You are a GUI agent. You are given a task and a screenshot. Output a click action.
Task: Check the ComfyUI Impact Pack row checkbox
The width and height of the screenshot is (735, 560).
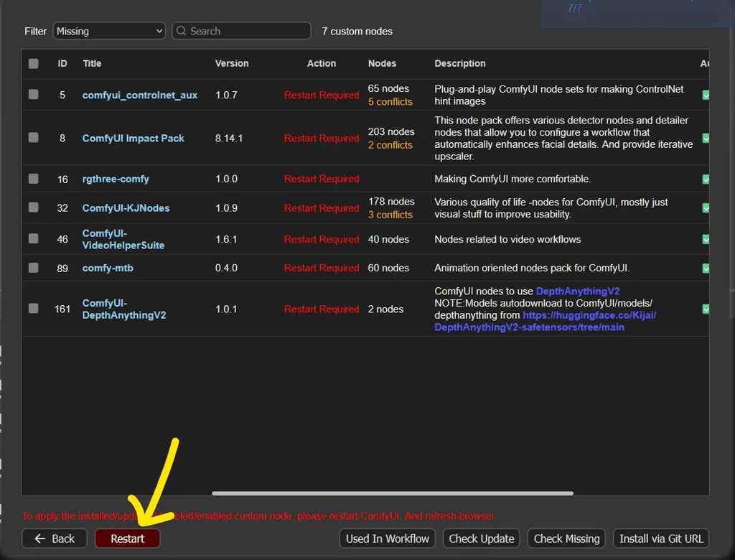pyautogui.click(x=33, y=138)
